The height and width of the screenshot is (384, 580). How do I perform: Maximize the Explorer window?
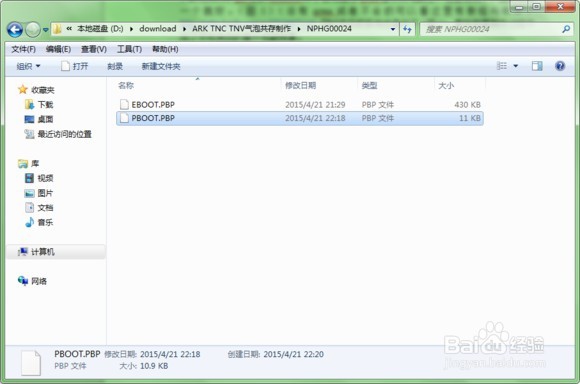point(536,7)
